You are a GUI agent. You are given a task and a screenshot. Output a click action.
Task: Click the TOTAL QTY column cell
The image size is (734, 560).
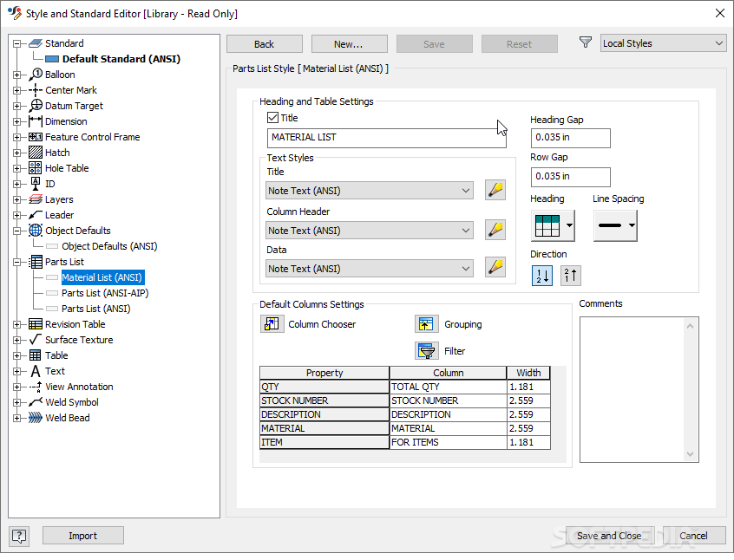point(448,387)
